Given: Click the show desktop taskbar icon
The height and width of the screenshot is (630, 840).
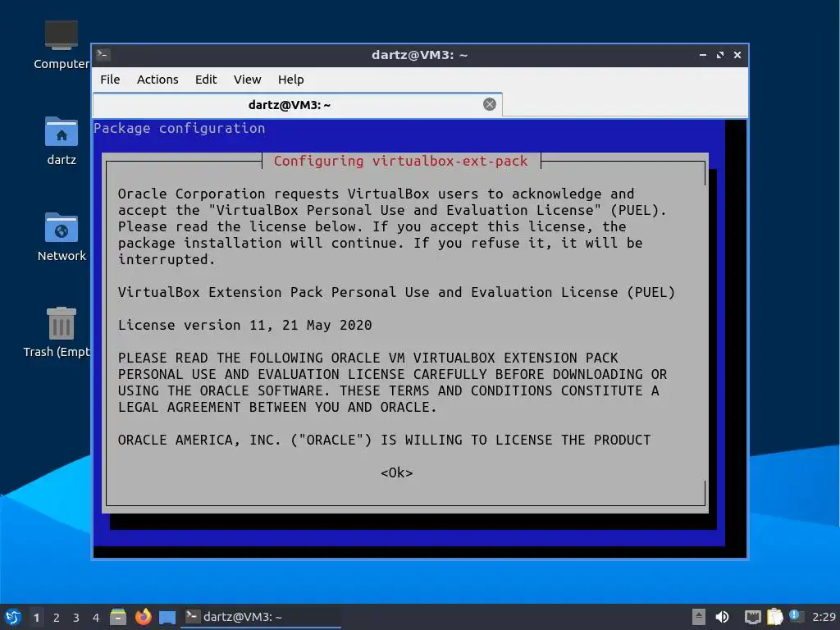Looking at the screenshot, I should pos(167,617).
